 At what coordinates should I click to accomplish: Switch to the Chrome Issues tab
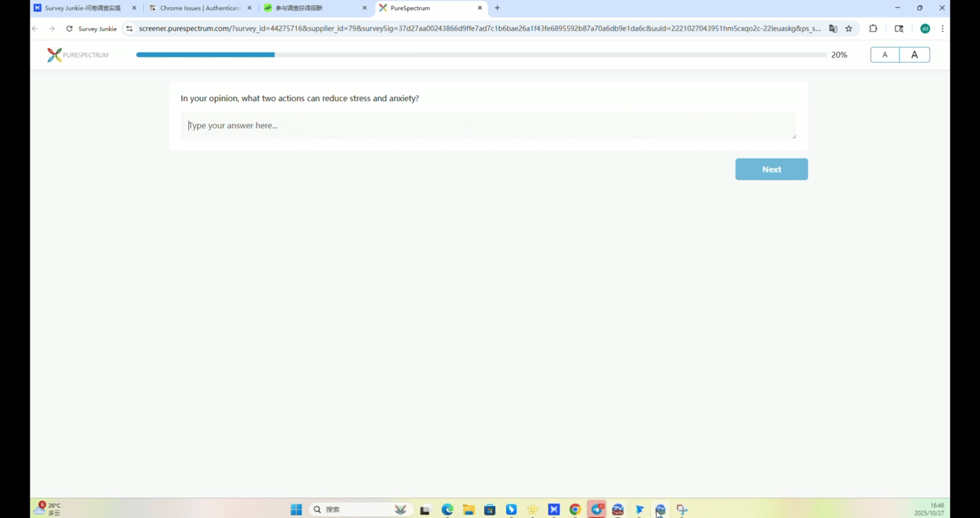click(199, 8)
